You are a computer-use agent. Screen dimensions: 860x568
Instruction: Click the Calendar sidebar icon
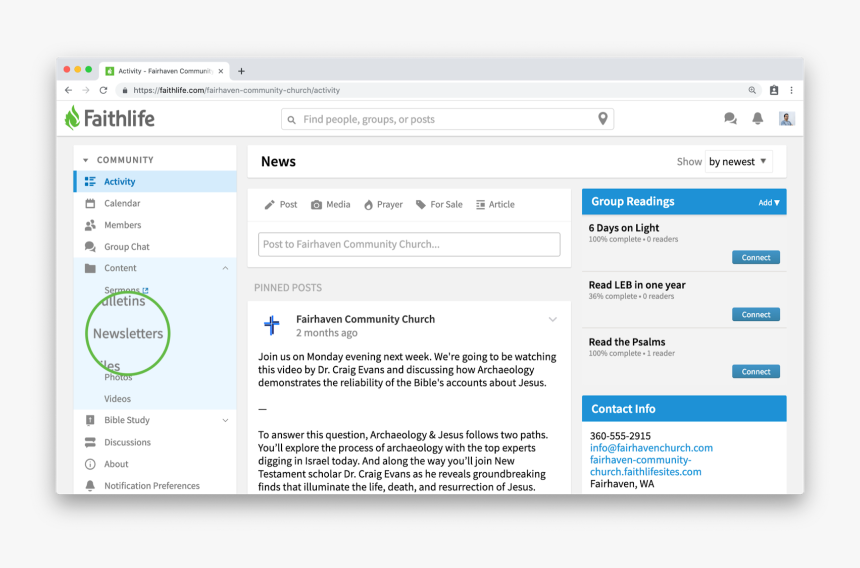(90, 203)
